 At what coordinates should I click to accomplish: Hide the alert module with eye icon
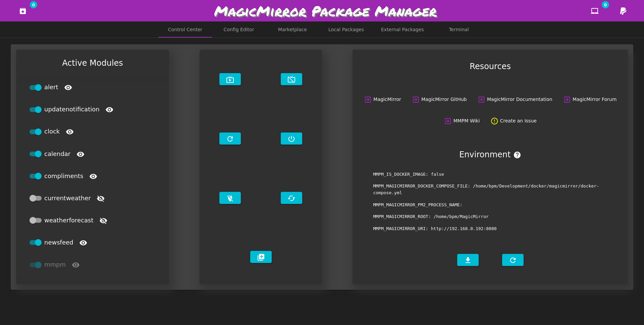tap(68, 88)
